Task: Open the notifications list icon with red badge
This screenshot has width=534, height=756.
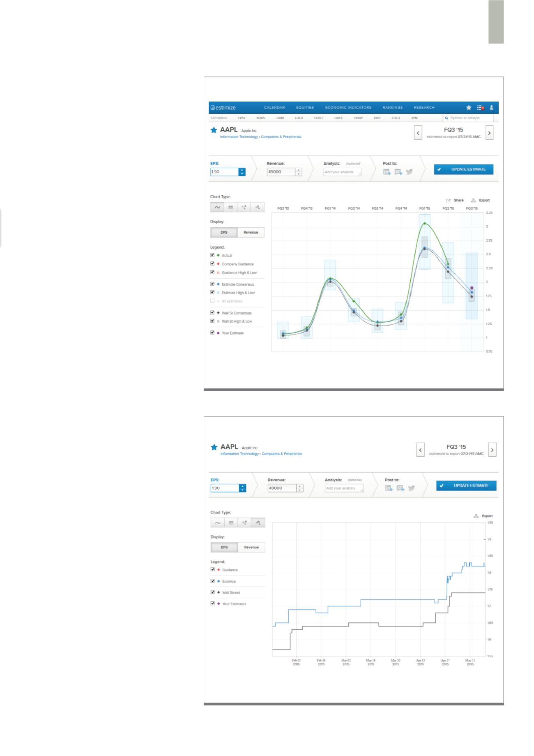Action: [x=480, y=108]
